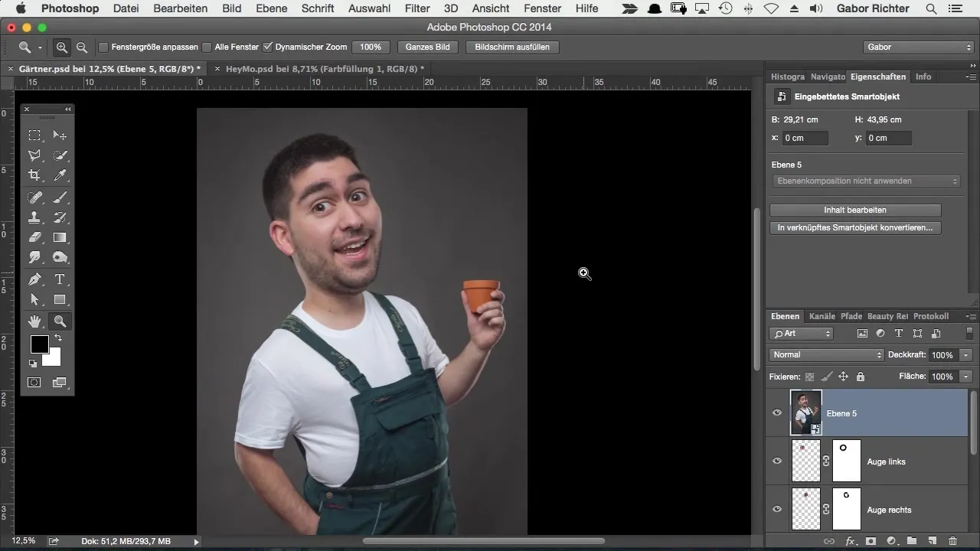Image resolution: width=980 pixels, height=551 pixels.
Task: Select the Quick Selection tool
Action: (x=60, y=155)
